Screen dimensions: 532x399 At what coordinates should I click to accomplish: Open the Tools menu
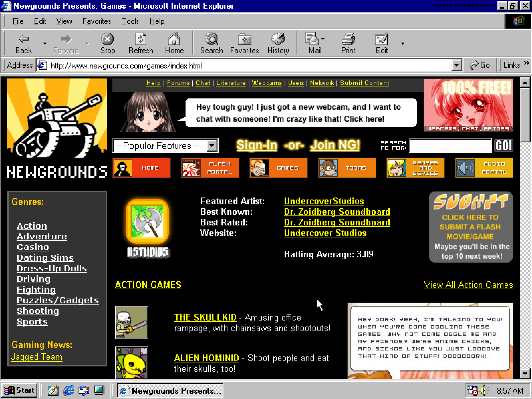click(130, 21)
